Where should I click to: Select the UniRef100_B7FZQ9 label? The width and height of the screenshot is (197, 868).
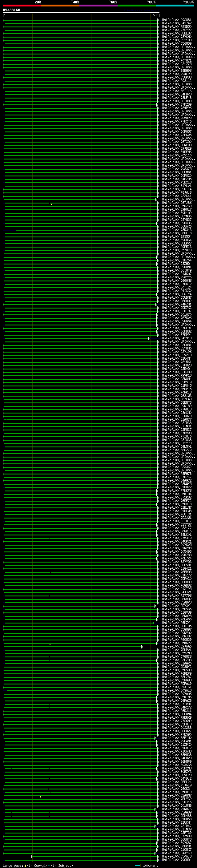click(176, 104)
